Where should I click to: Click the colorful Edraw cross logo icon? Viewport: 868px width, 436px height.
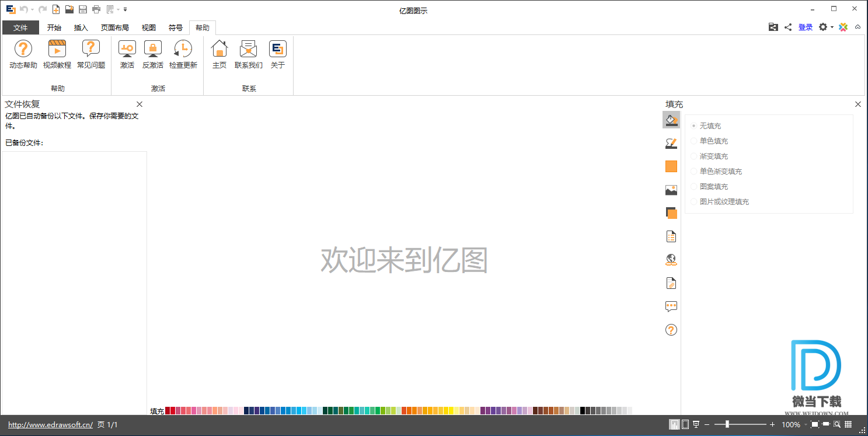coord(843,27)
